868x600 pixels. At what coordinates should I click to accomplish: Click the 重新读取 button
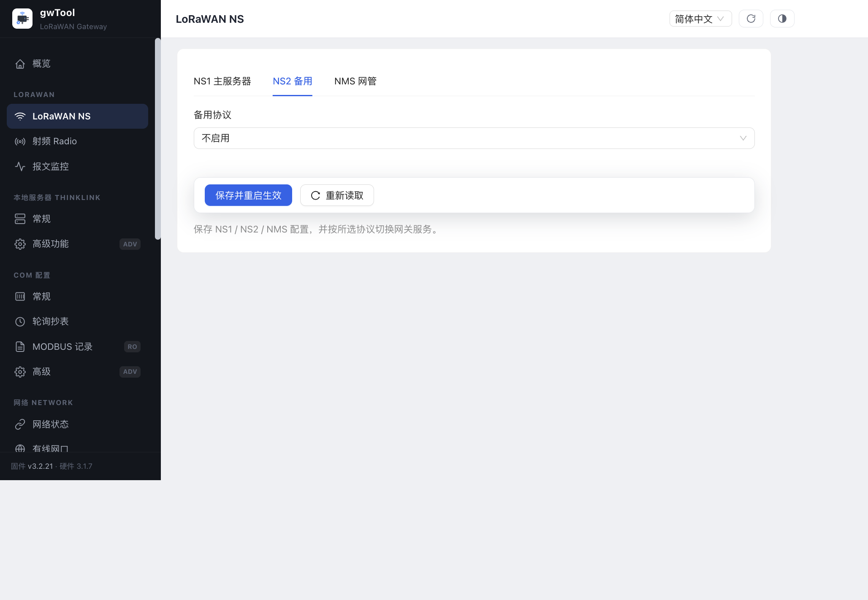click(x=337, y=195)
